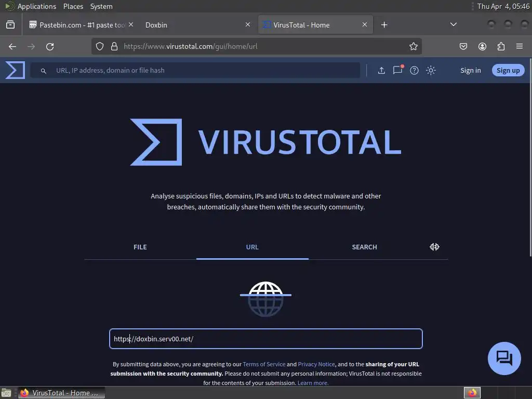The height and width of the screenshot is (399, 532).
Task: Toggle the light/dark theme sun icon
Action: point(431,70)
